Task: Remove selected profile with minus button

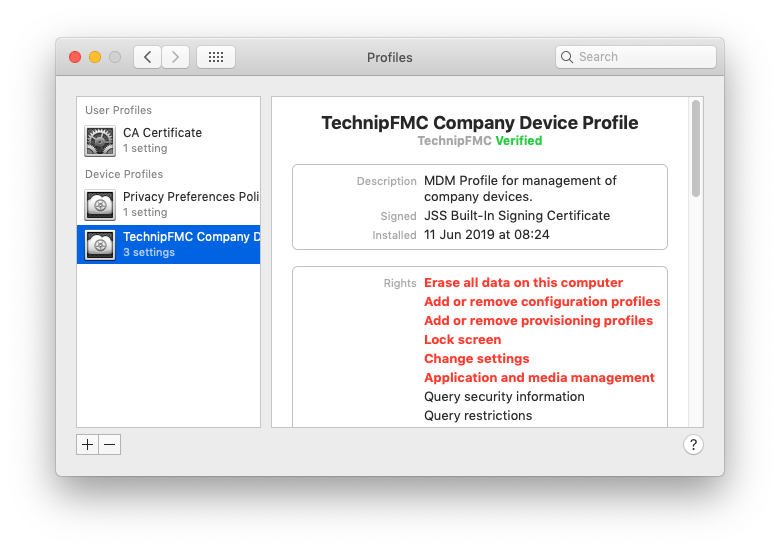Action: pyautogui.click(x=110, y=445)
